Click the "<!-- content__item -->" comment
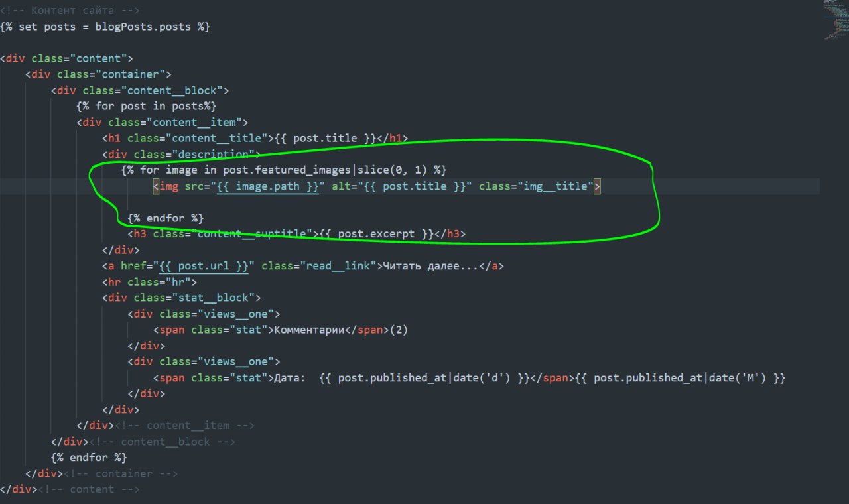849x504 pixels. [184, 426]
